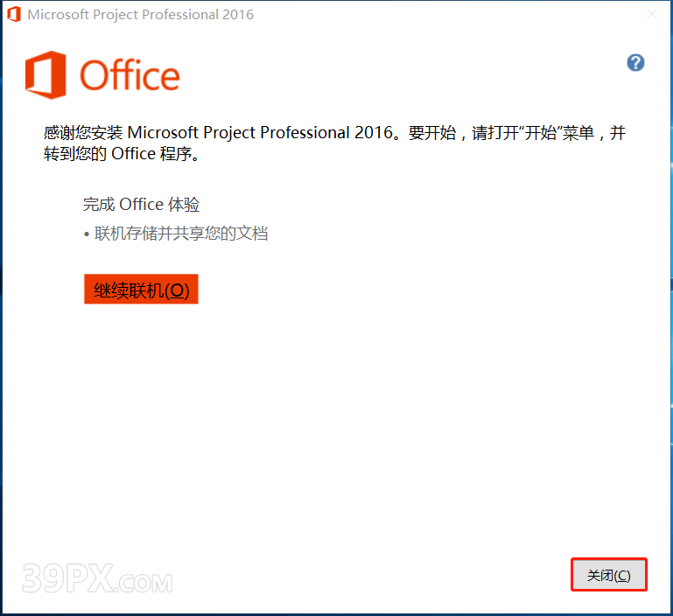Select the 完成 Office 体验 heading

click(x=141, y=205)
